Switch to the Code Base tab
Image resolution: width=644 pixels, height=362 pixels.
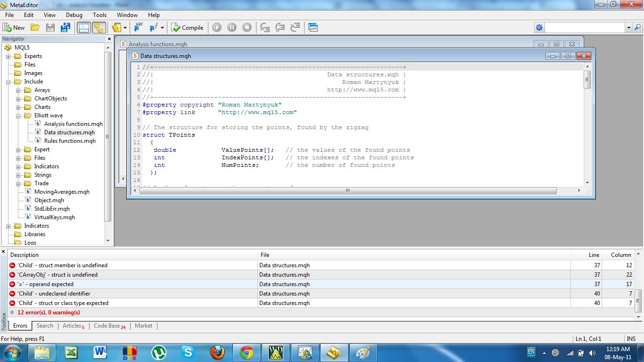click(x=109, y=326)
